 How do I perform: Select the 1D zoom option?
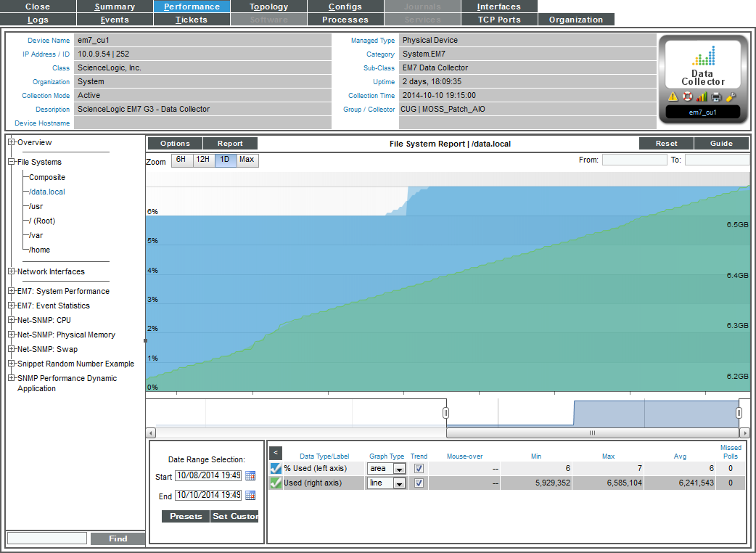[x=225, y=160]
